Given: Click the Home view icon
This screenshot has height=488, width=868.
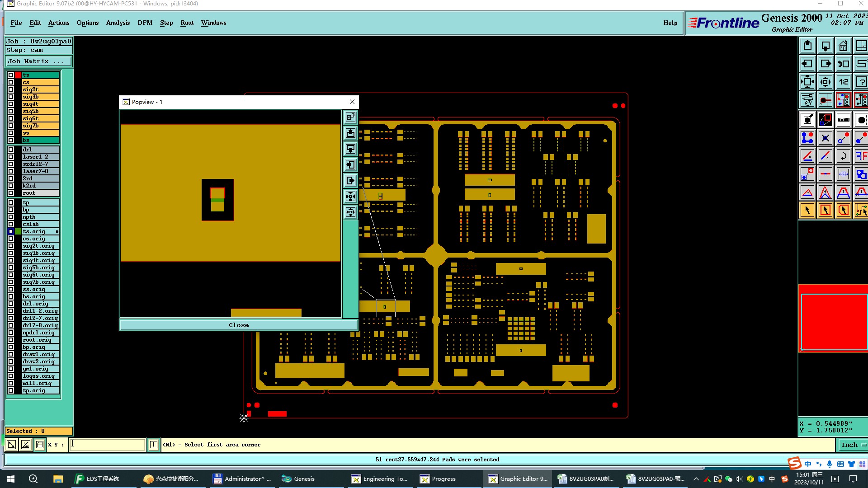Looking at the screenshot, I should click(843, 46).
